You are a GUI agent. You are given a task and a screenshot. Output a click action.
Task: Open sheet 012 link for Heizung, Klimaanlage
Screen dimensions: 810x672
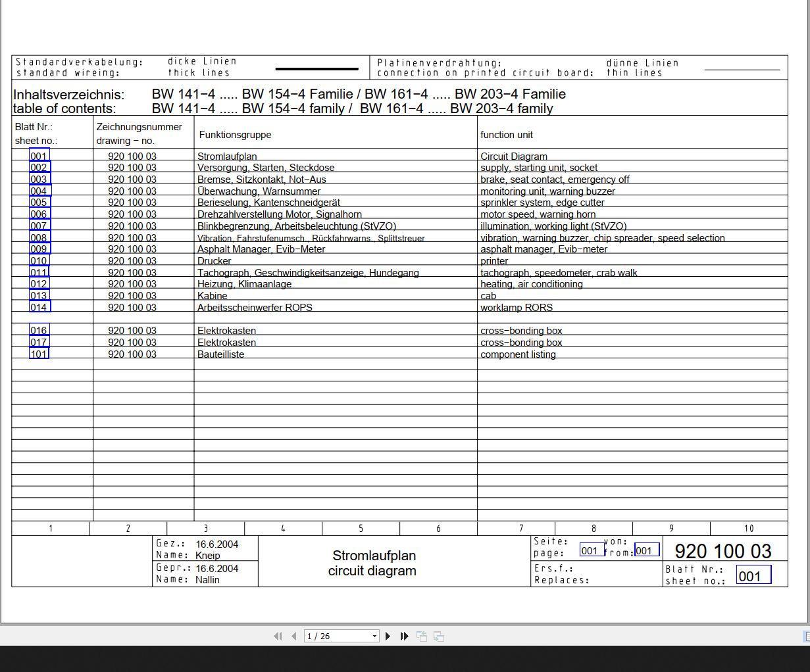click(39, 284)
